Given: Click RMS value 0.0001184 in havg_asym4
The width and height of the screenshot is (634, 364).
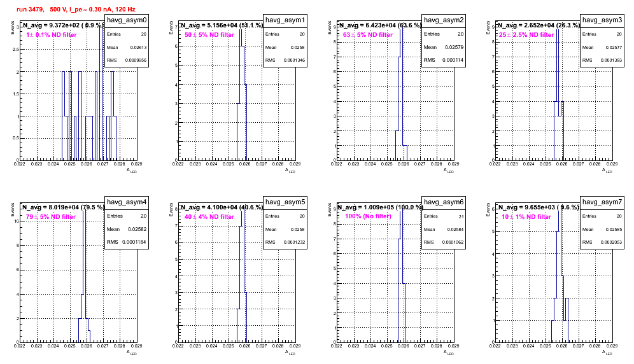Looking at the screenshot, I should (135, 242).
